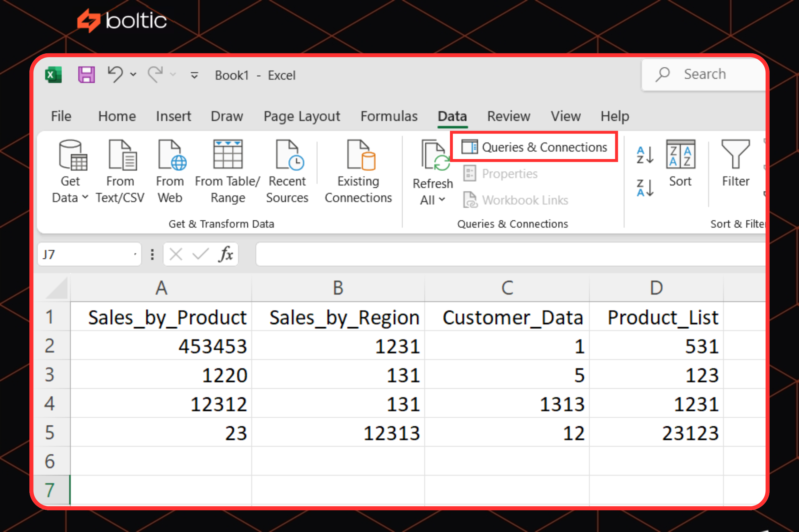Sort Z to A descending

tap(645, 188)
